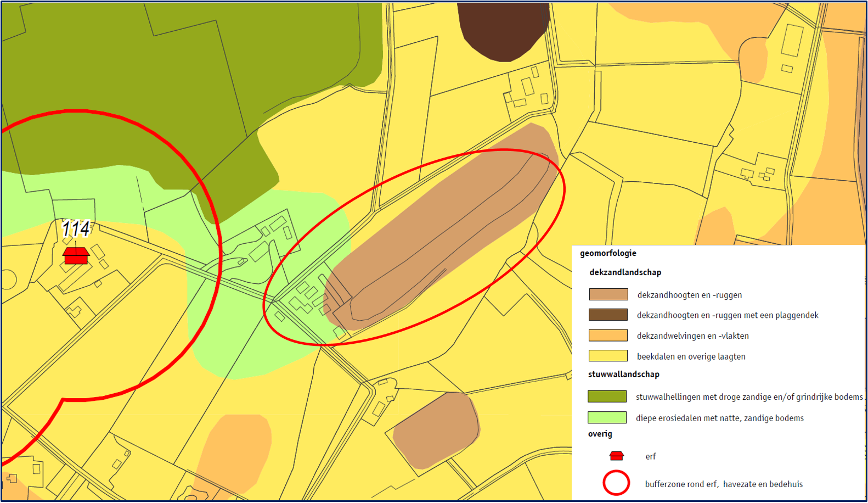Image resolution: width=868 pixels, height=503 pixels.
Task: Click the legend label 'erf'
Action: pyautogui.click(x=651, y=456)
